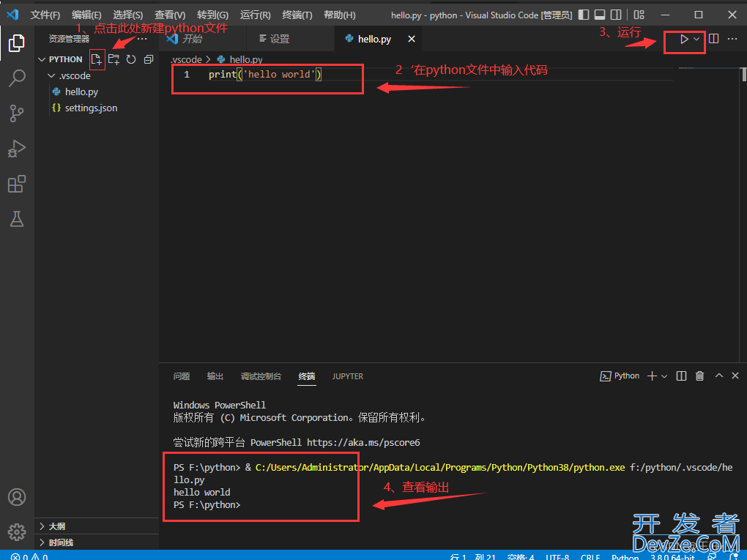Open the customize layout button
Image resolution: width=747 pixels, height=560 pixels.
639,15
